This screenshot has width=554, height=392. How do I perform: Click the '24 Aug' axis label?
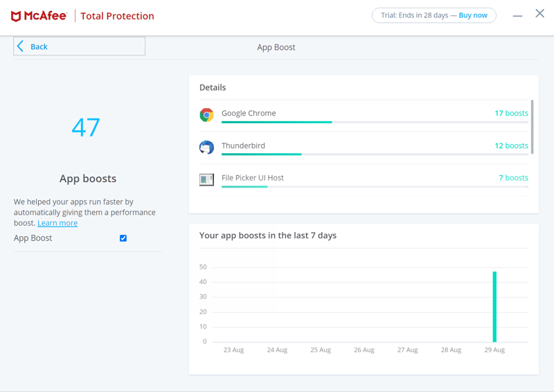coord(277,350)
